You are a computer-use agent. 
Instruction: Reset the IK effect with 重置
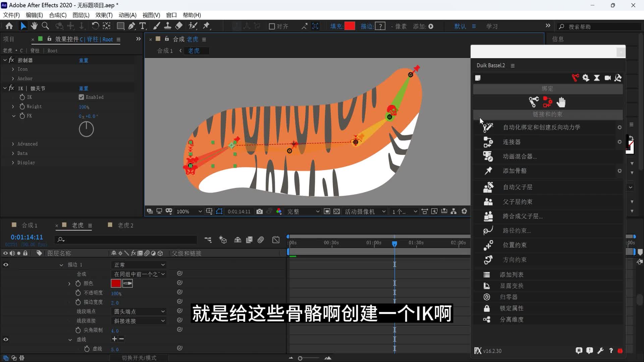pos(84,88)
